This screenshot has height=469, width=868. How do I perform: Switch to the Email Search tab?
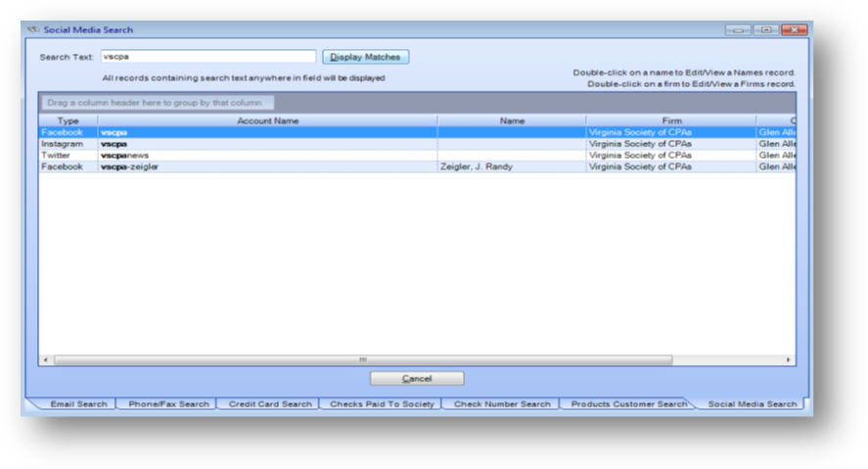tap(78, 404)
